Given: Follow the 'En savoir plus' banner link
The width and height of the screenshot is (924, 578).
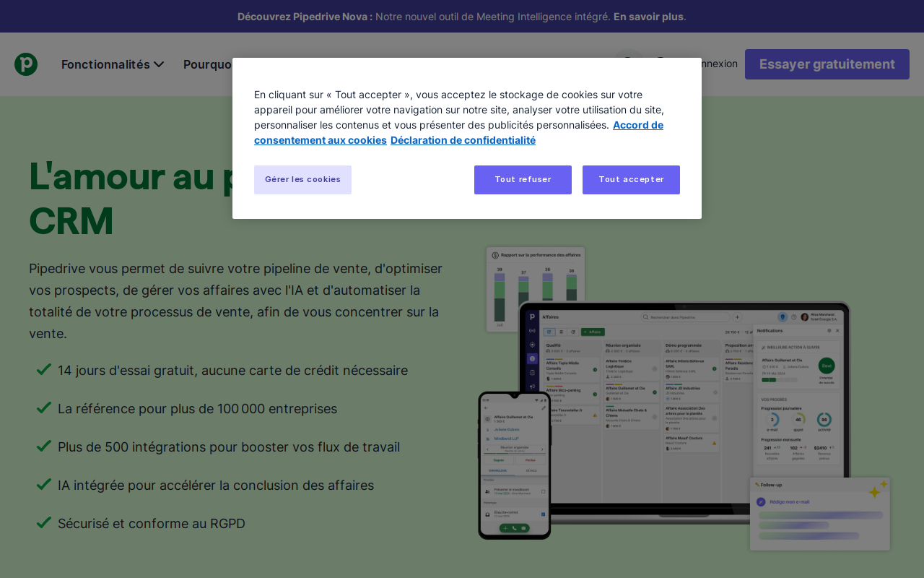Looking at the screenshot, I should click(648, 16).
